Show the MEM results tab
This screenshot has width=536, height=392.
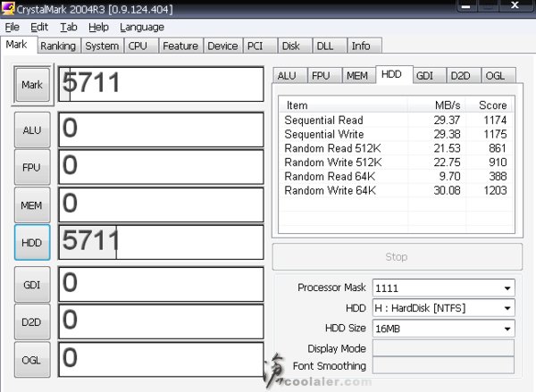click(358, 76)
